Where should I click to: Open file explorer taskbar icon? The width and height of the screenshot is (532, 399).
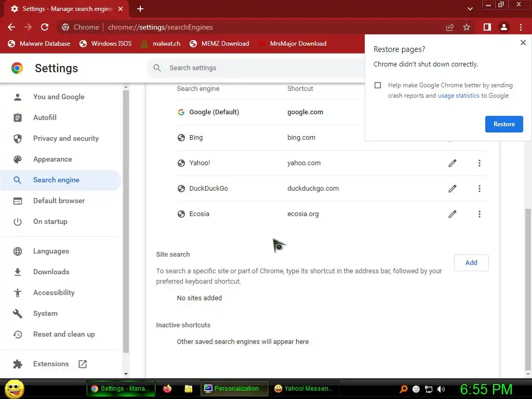click(x=188, y=389)
